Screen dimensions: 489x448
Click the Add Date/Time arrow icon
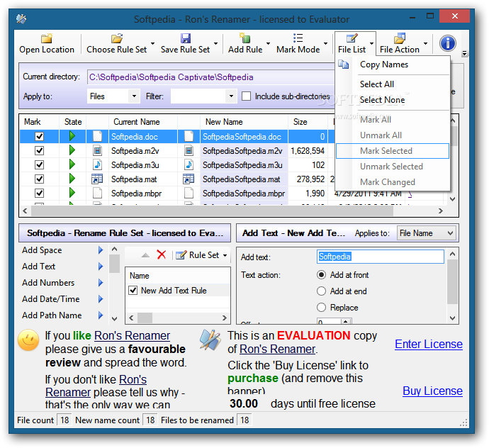click(101, 299)
